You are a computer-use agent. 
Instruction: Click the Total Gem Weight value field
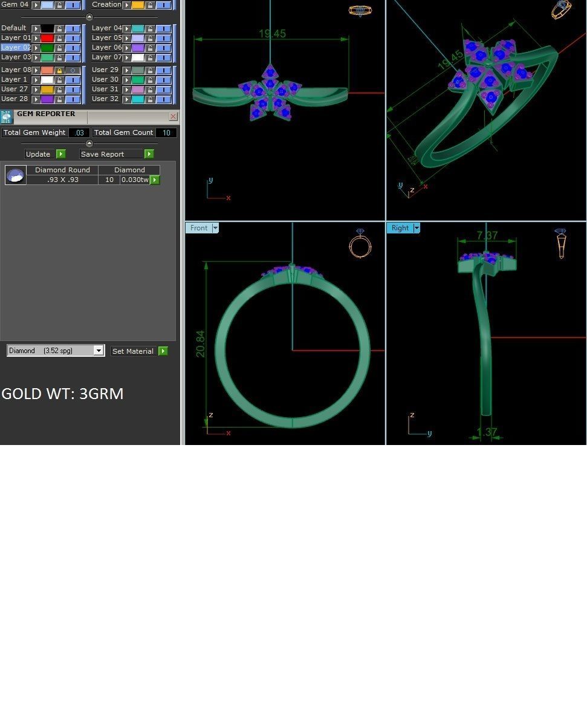tap(79, 132)
